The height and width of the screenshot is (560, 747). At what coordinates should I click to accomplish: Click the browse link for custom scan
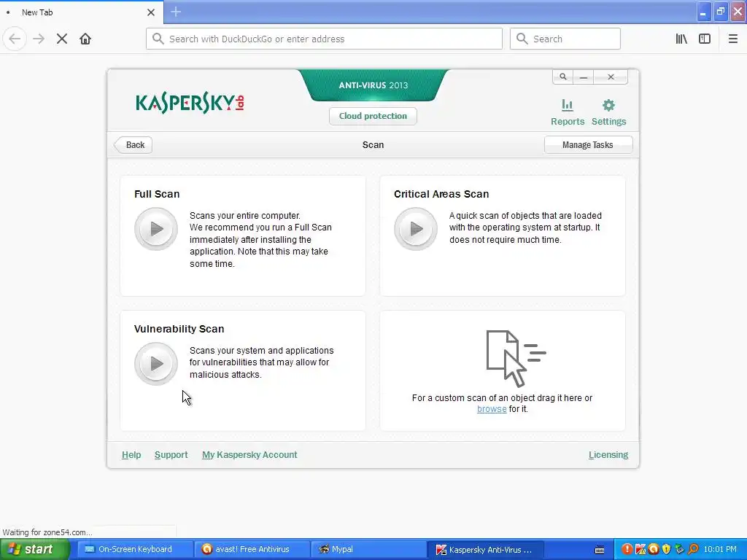(x=492, y=409)
